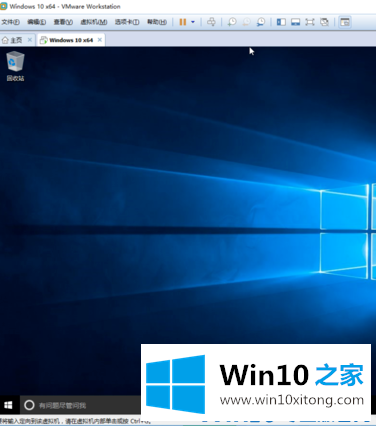Viewport: 376px width, 426px height.
Task: Expand the power options dropdown arrow
Action: [193, 22]
